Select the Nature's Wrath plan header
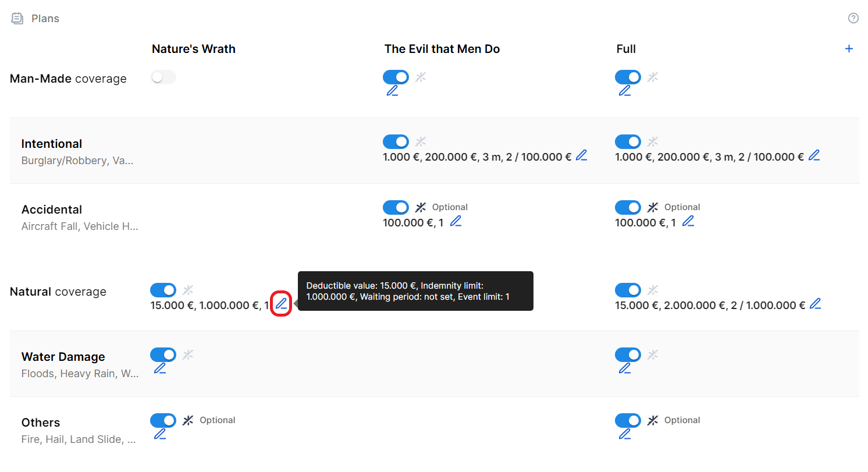 click(194, 49)
